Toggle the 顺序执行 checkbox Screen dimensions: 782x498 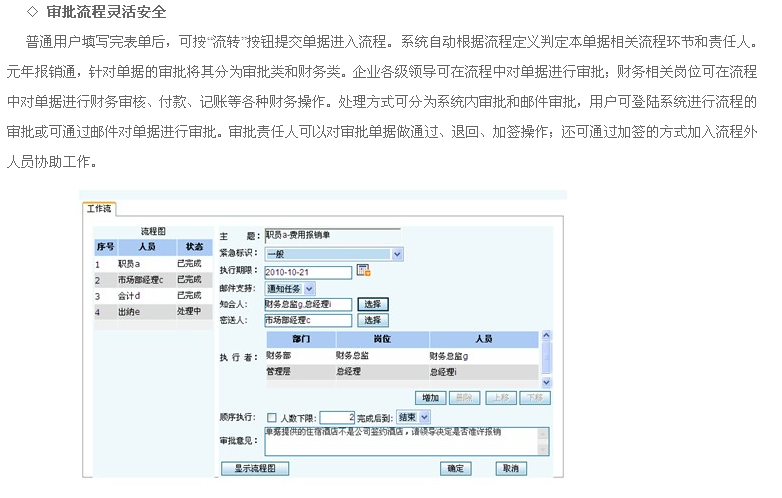(x=271, y=416)
